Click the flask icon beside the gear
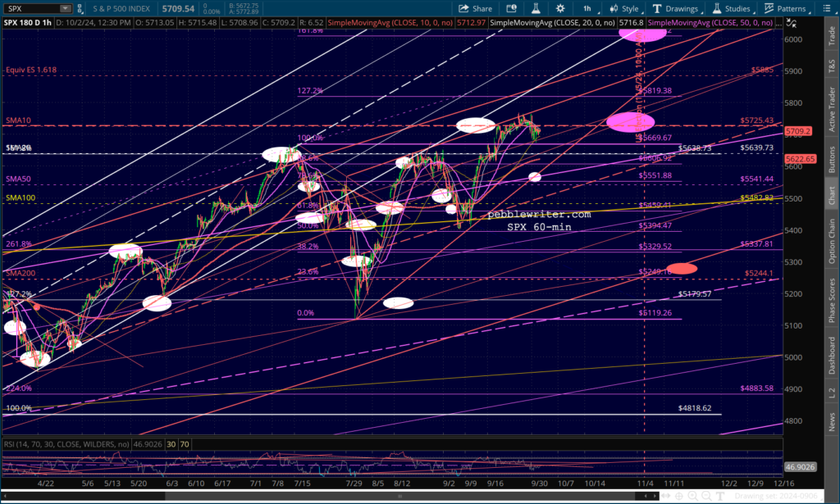Viewport: 840px width, 504px height. point(535,8)
